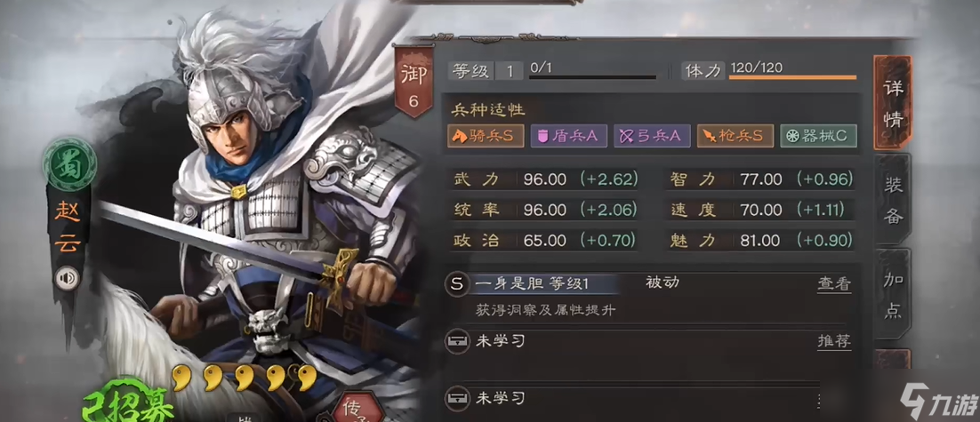Click the second empty 未学习 skill slot icon
Viewport: 980px width, 422px height.
click(457, 398)
